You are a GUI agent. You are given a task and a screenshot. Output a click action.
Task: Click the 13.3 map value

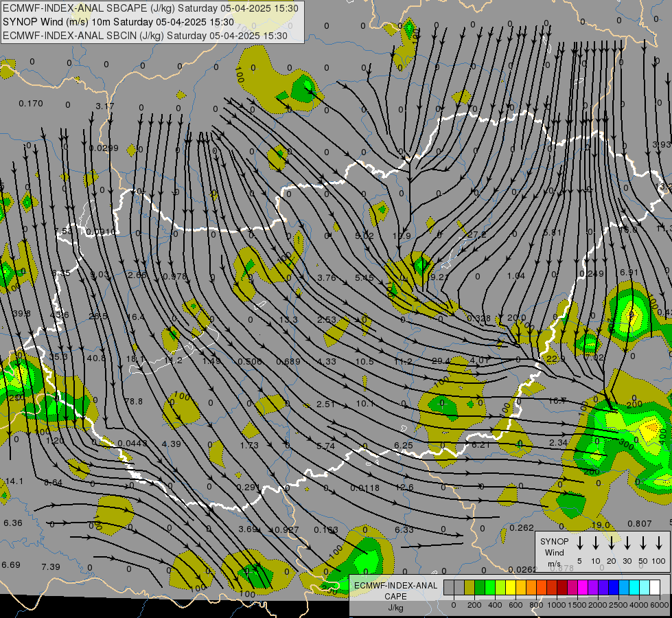288,319
